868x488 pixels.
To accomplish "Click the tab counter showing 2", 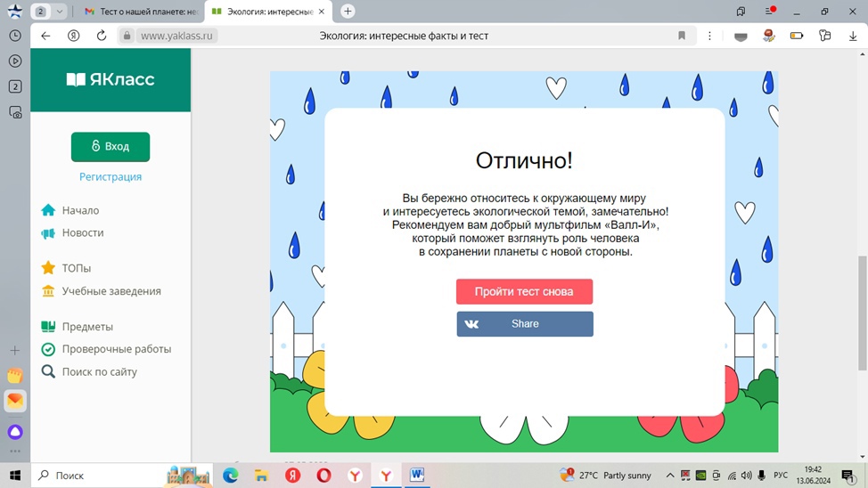I will [41, 11].
